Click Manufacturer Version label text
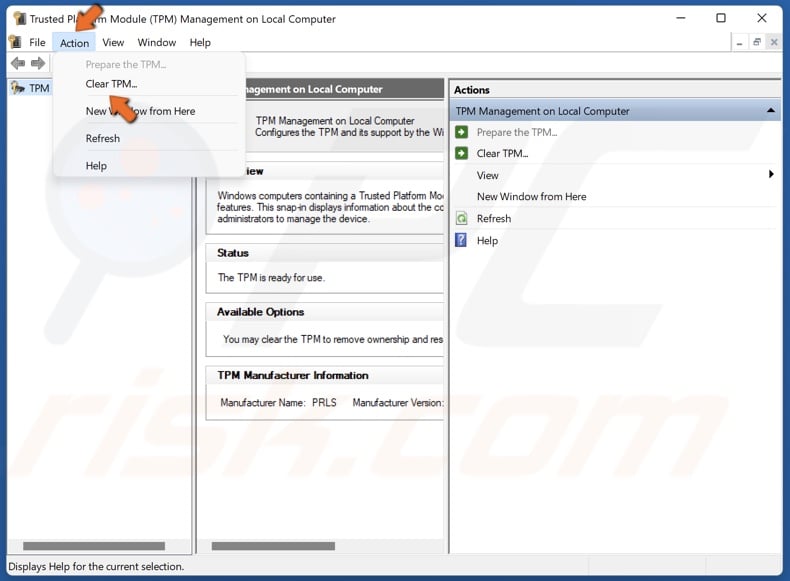This screenshot has height=581, width=790. pyautogui.click(x=398, y=403)
